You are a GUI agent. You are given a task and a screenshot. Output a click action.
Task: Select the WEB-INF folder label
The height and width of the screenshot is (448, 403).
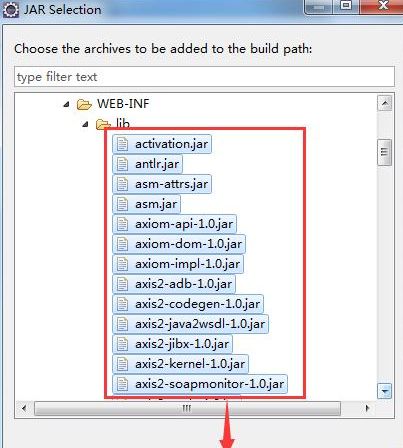click(123, 104)
